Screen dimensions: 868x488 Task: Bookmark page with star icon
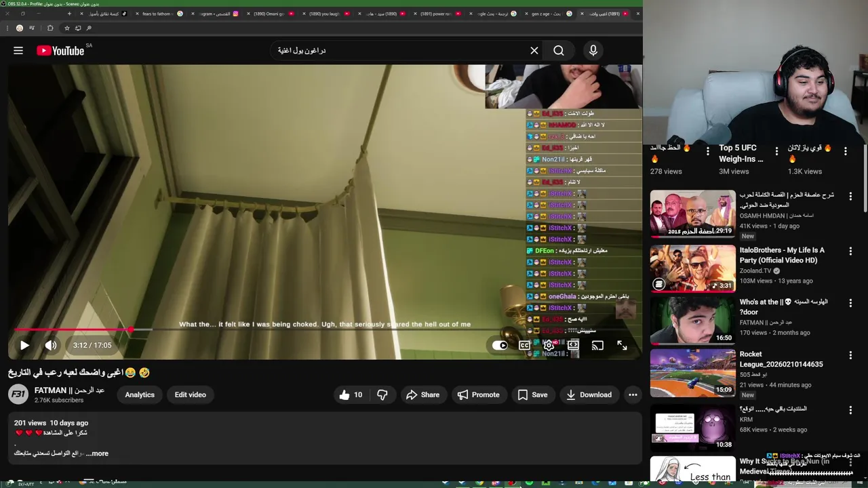click(x=66, y=28)
